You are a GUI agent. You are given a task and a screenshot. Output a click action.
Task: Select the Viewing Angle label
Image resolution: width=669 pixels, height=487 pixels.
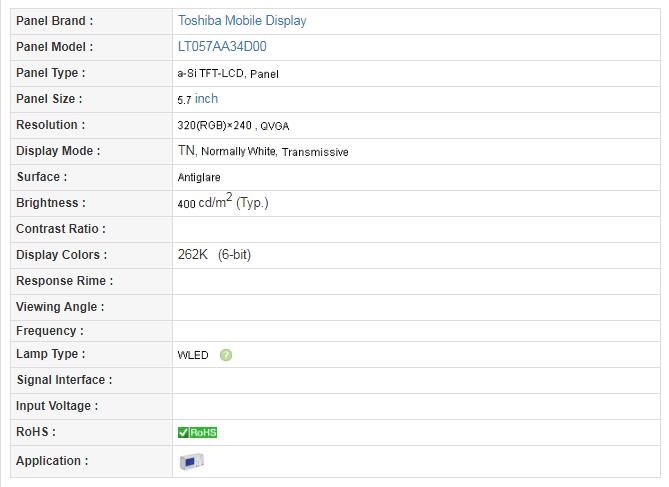(60, 307)
